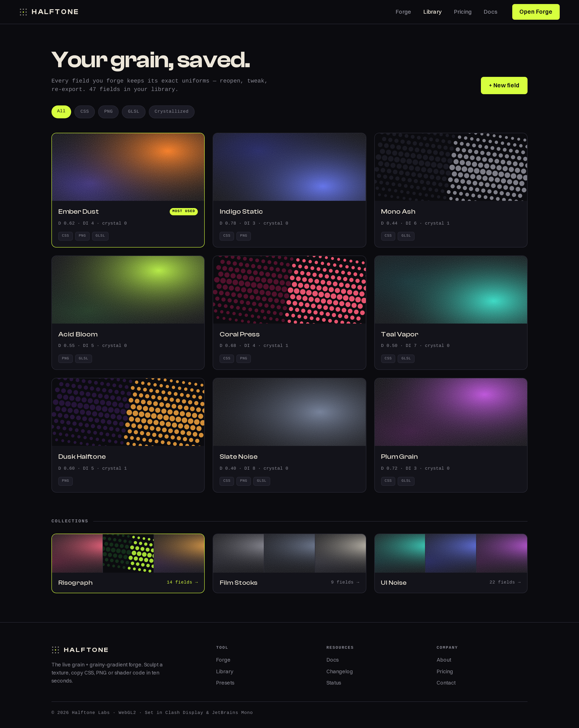Click the Open Forge button
The height and width of the screenshot is (728, 579).
point(535,12)
